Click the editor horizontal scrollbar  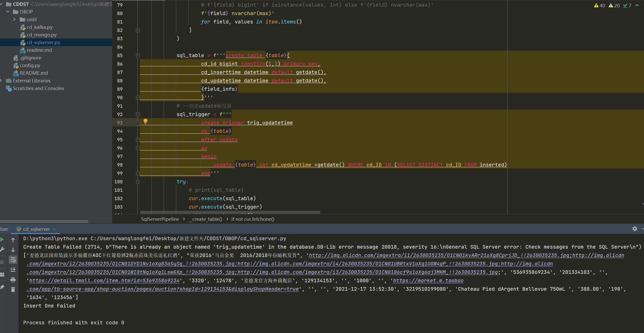click(x=230, y=212)
